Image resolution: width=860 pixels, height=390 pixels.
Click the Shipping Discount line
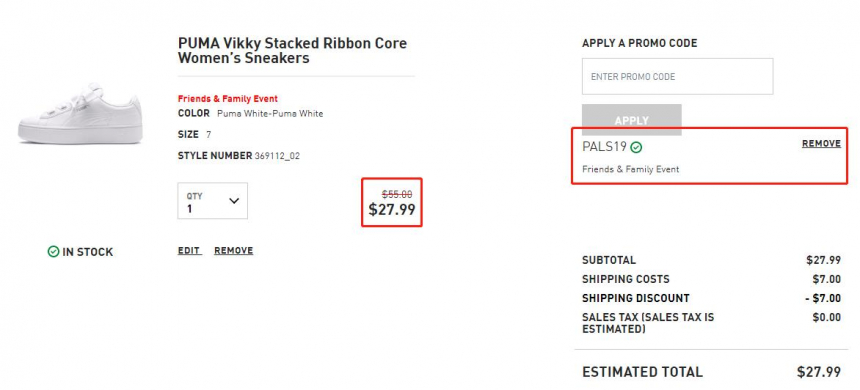[711, 298]
